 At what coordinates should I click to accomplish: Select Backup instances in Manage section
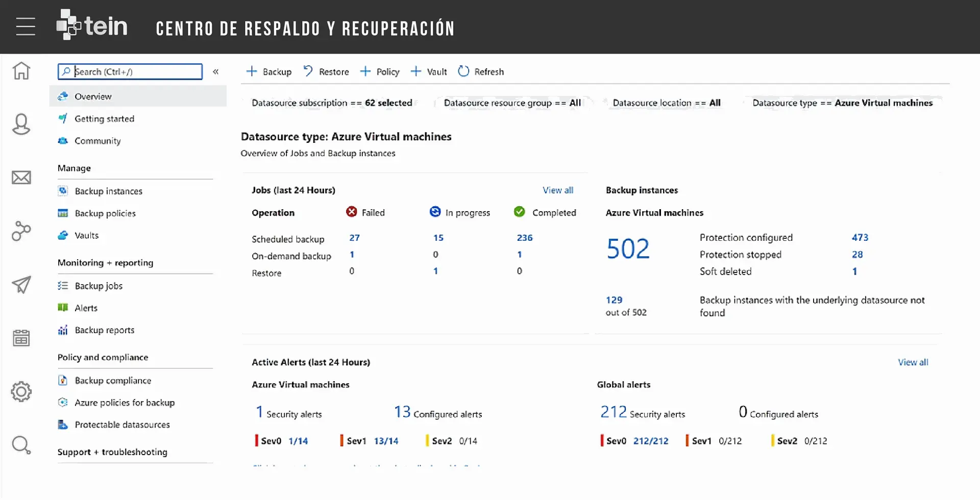coord(108,191)
